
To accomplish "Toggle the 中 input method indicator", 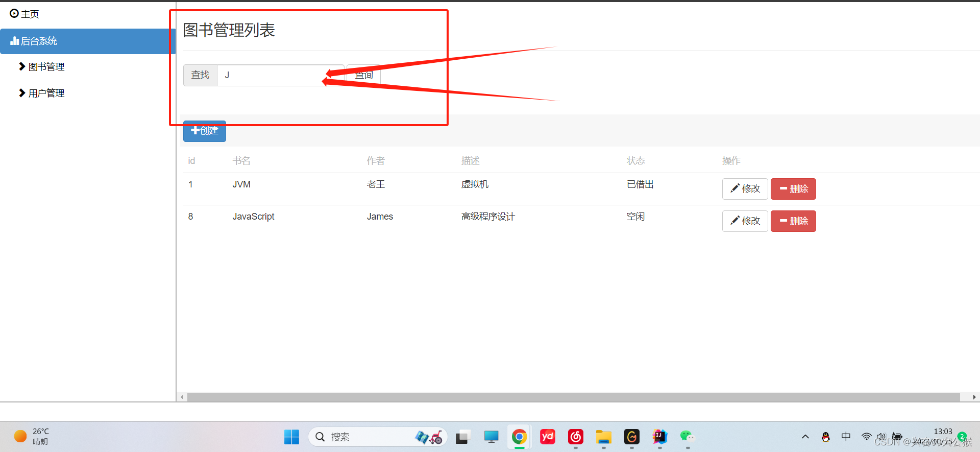I will click(846, 437).
